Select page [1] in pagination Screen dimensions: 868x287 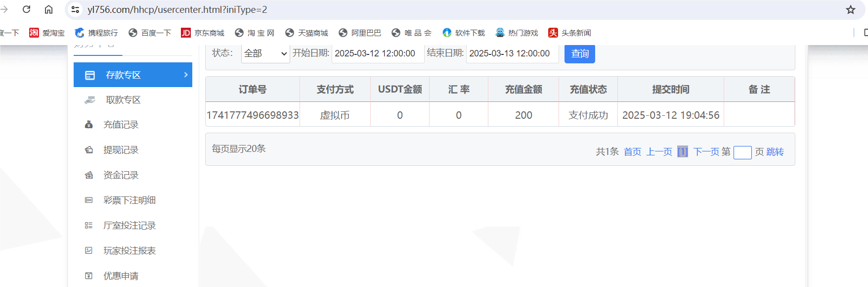click(683, 152)
